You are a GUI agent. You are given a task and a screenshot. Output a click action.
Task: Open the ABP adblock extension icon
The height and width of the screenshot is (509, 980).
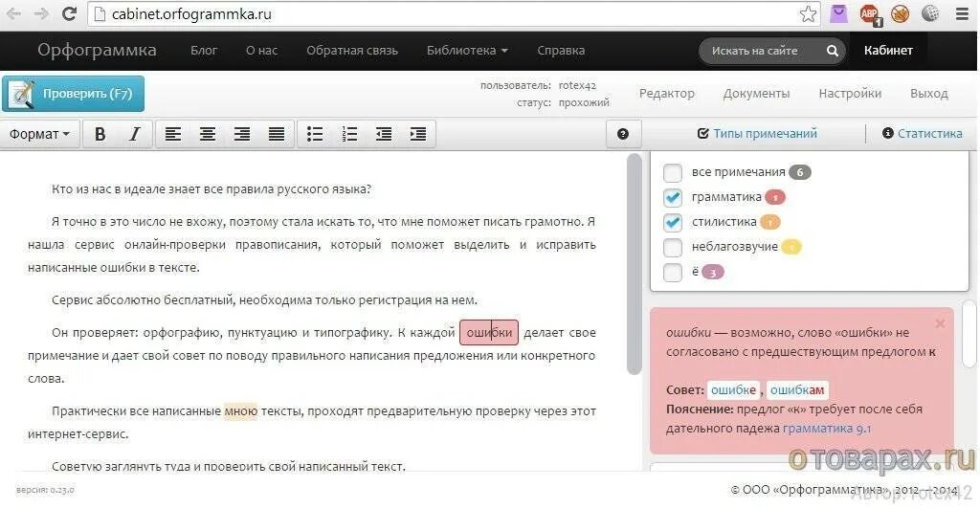click(x=870, y=14)
